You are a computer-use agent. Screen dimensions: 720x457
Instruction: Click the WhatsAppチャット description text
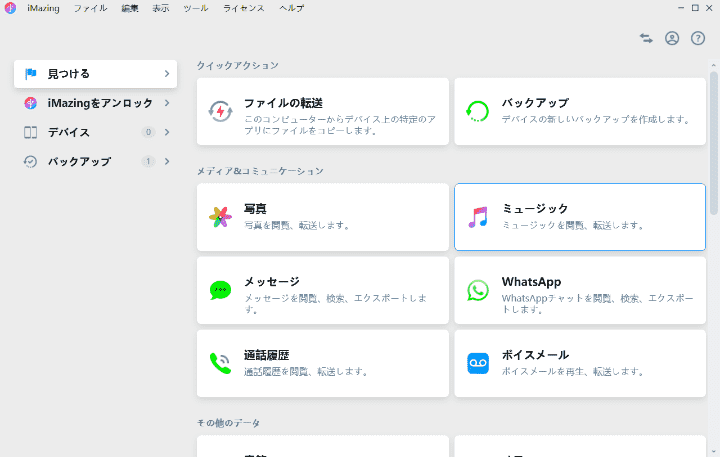point(597,304)
